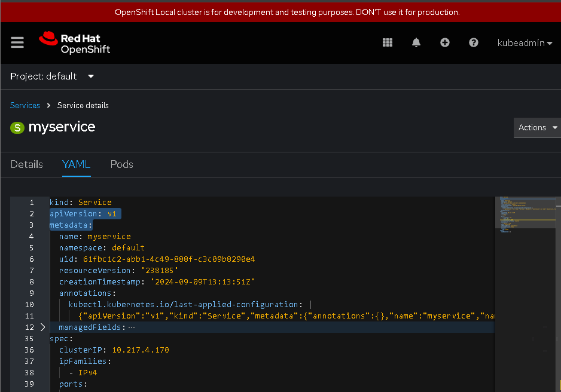561x392 pixels.
Task: Open the application launcher grid icon
Action: (388, 42)
